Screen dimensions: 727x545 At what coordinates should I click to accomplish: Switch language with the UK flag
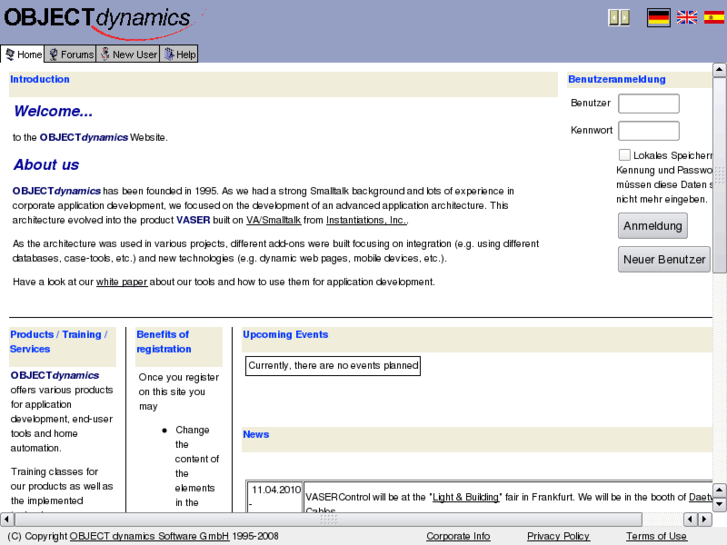click(x=687, y=18)
